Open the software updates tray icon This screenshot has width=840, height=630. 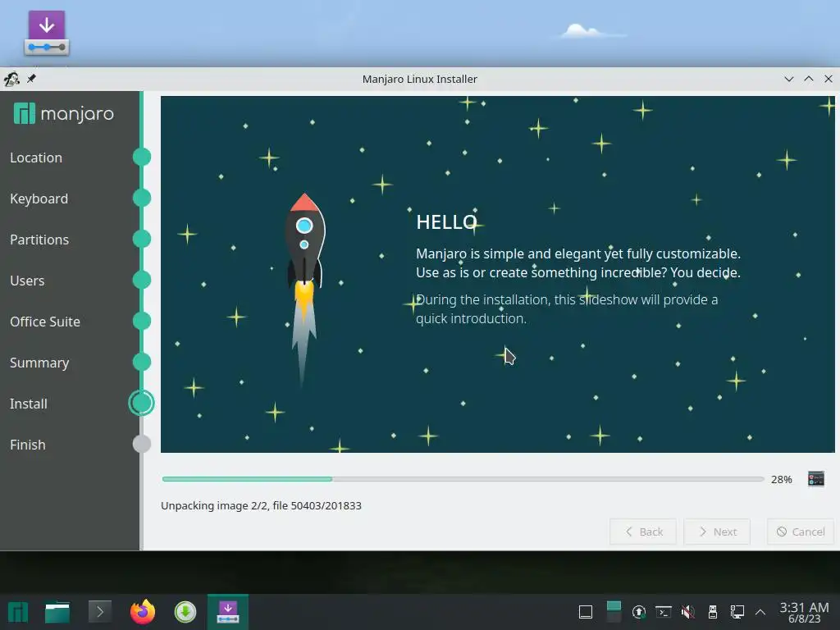coord(638,612)
